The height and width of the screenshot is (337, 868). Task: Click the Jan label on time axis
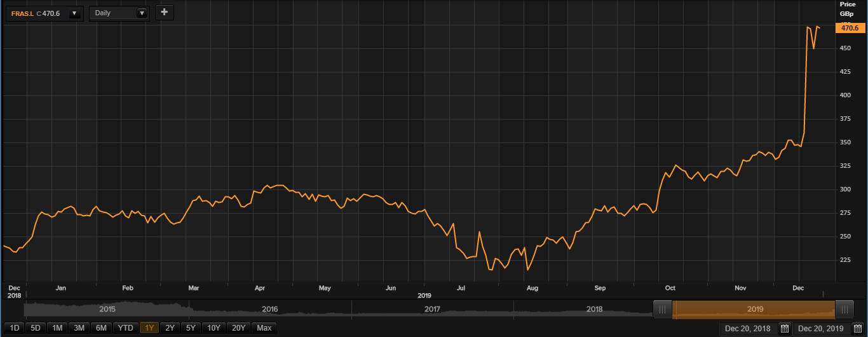click(61, 288)
